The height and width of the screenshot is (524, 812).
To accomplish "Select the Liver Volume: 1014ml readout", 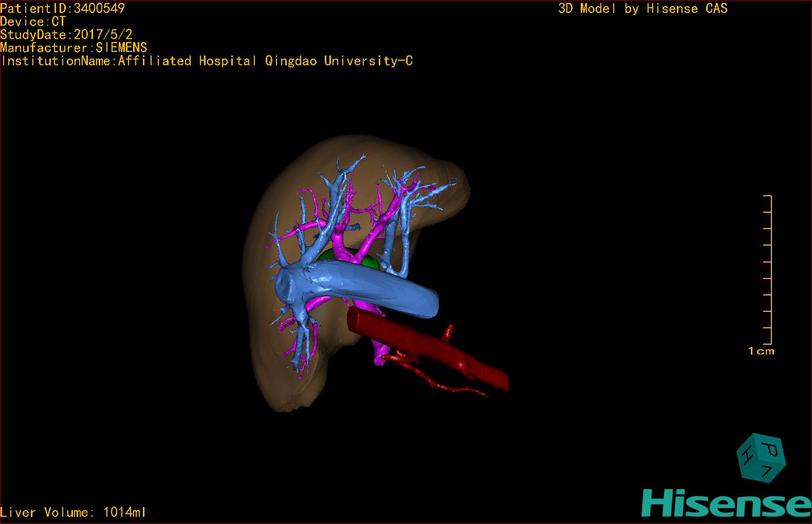I will pyautogui.click(x=73, y=512).
